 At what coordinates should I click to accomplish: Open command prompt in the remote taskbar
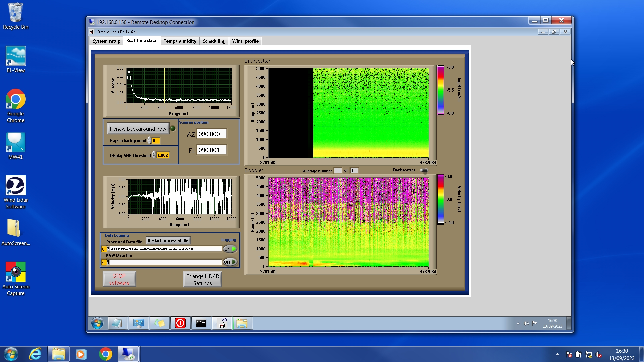point(201,323)
